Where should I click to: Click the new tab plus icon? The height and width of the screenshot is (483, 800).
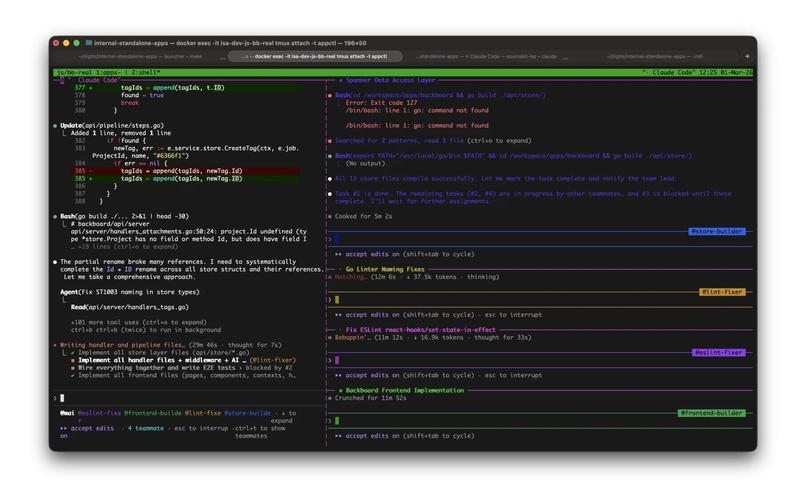[747, 57]
